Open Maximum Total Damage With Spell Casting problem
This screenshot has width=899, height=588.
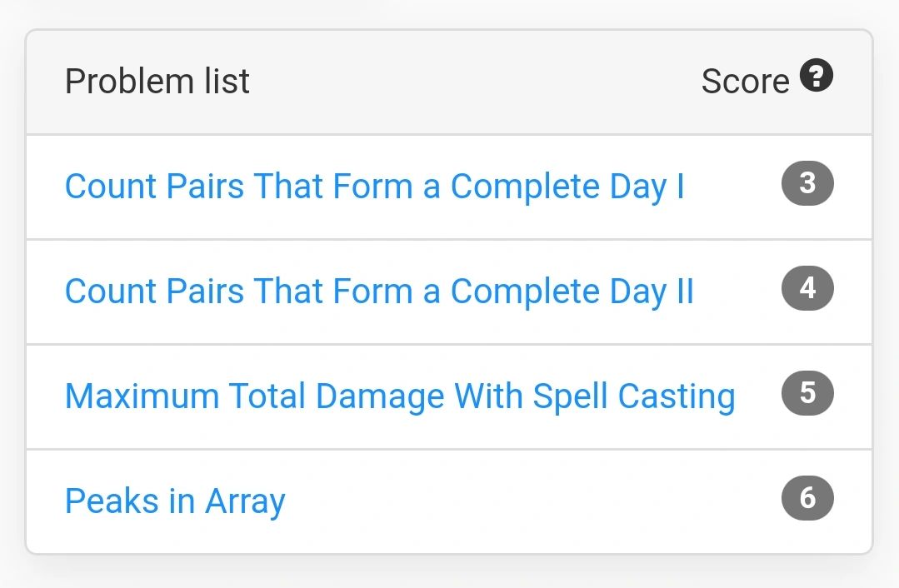coord(400,396)
